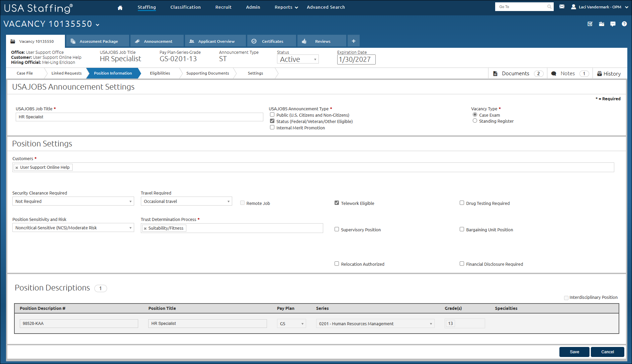Image resolution: width=632 pixels, height=364 pixels.
Task: Select the Standing Register radio button
Action: click(x=475, y=121)
